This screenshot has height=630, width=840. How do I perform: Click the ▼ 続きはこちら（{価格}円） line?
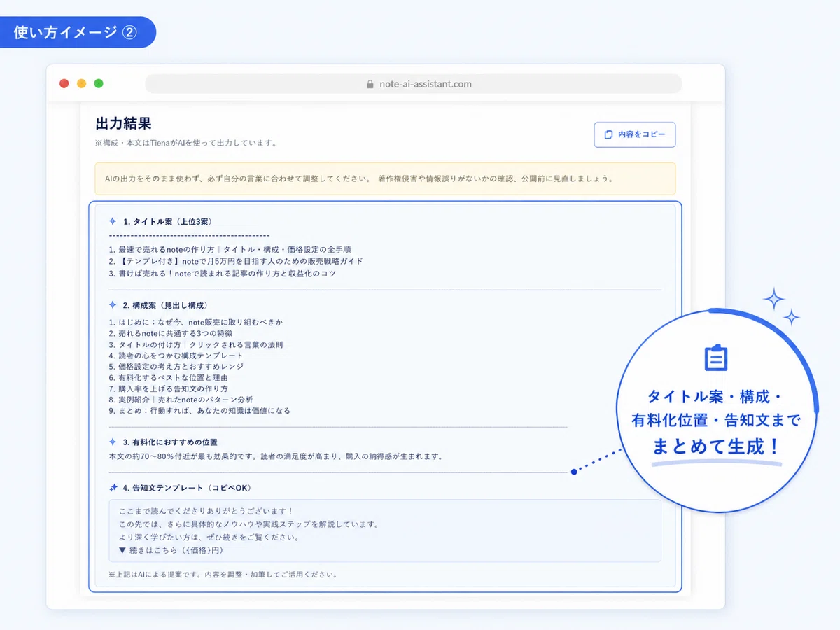pos(171,550)
